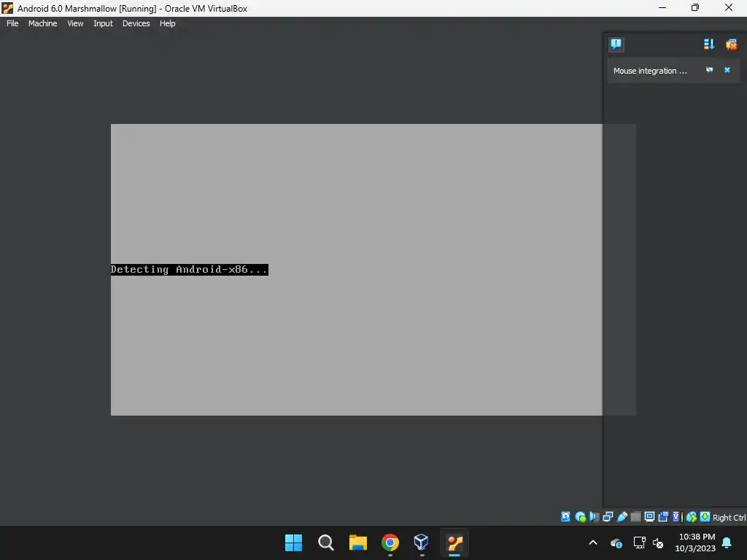
Task: Click the Mouse integration help icon
Action: click(x=709, y=70)
